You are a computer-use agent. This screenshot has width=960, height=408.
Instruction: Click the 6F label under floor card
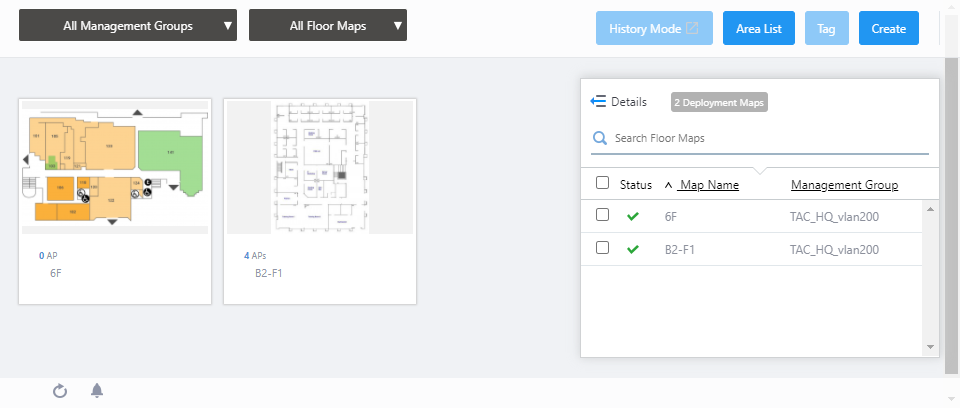[x=56, y=273]
